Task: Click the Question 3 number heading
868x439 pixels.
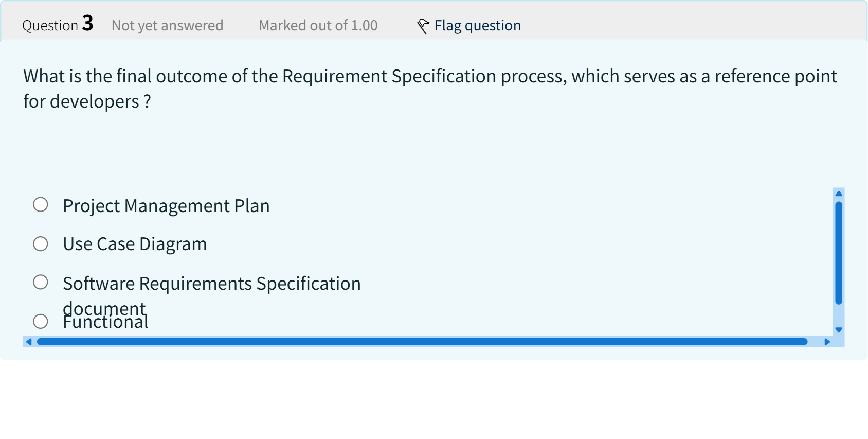Action: [58, 25]
